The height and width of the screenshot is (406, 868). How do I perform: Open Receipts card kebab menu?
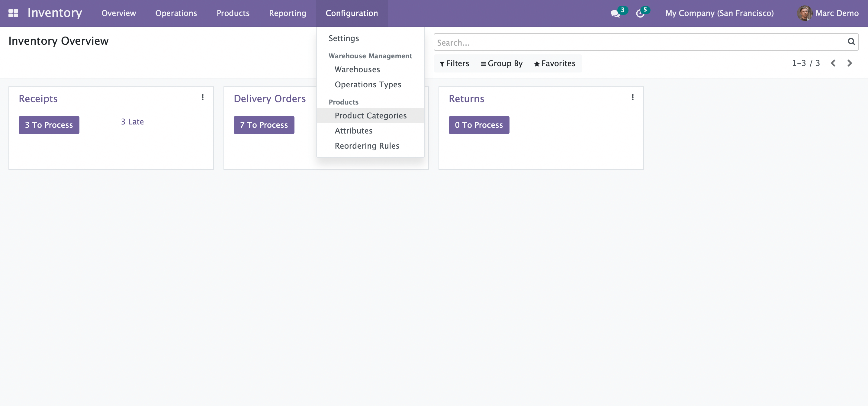(203, 97)
